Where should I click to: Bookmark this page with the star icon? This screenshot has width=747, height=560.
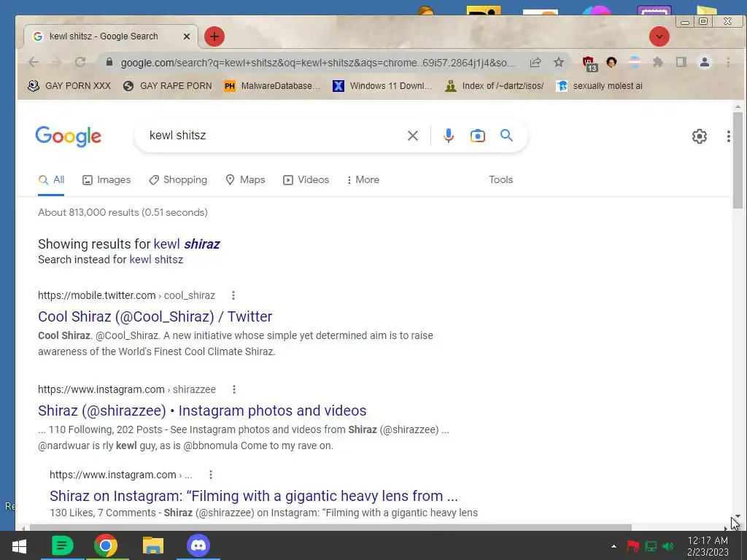[x=559, y=62]
